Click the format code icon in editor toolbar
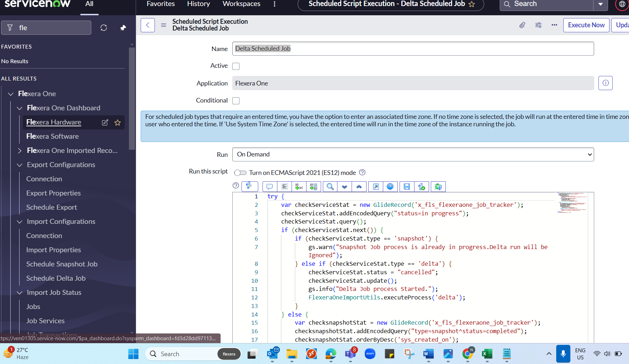 point(284,187)
